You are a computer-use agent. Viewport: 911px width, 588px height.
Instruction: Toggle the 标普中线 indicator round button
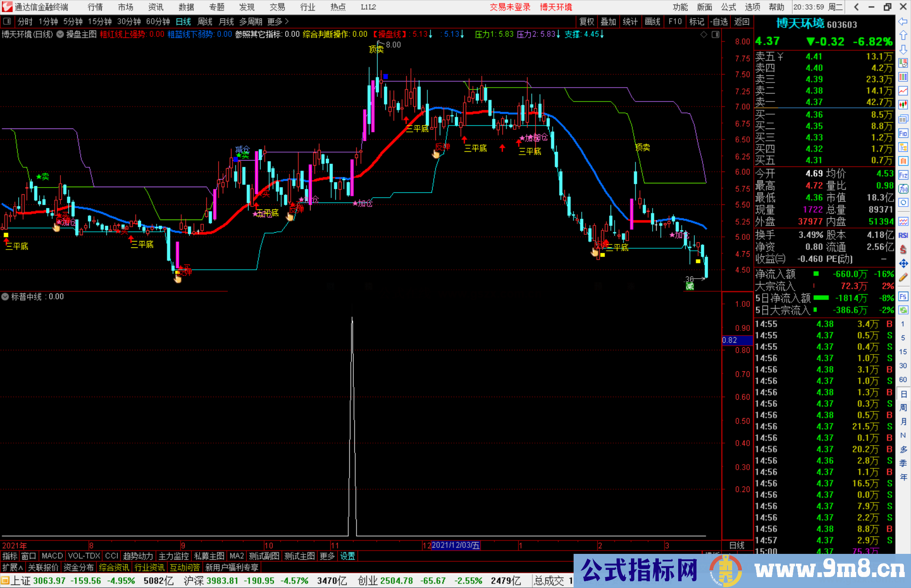5,297
